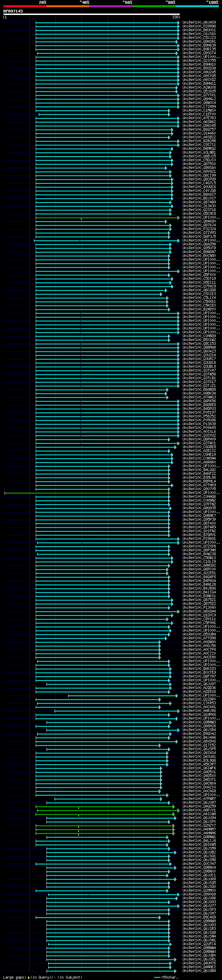Click hit UniRef100_B8C469

pos(199,918)
